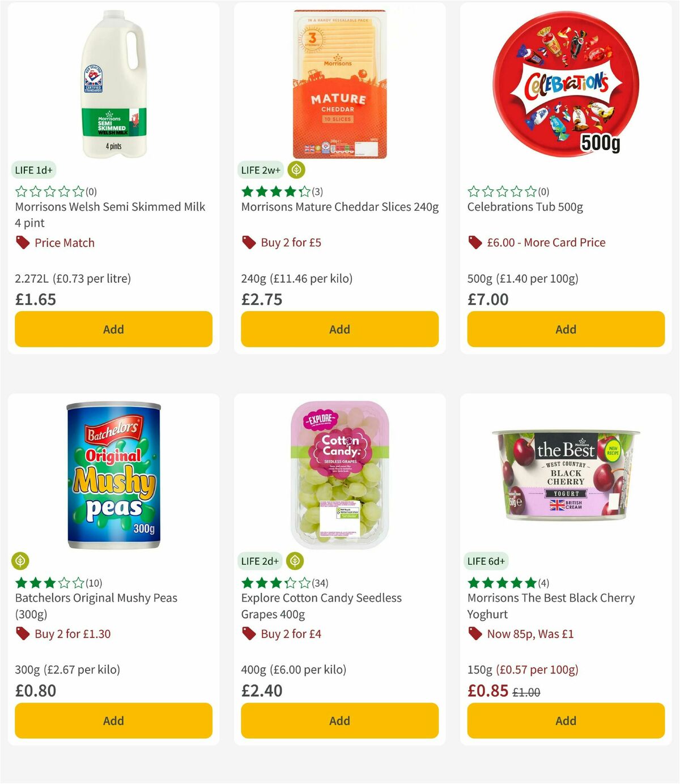The height and width of the screenshot is (784, 680).
Task: Open Morrisons Welsh Semi Skimmed Milk product page
Action: pos(109,215)
